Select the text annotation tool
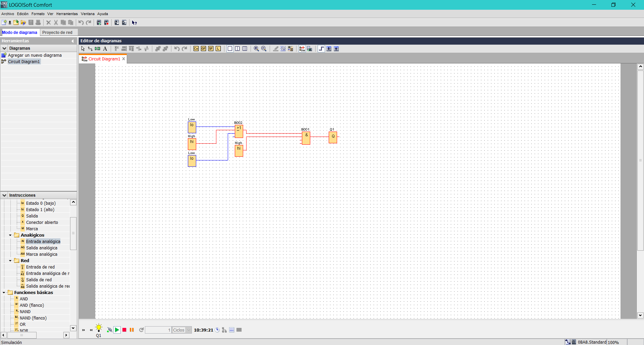The width and height of the screenshot is (644, 345). click(x=105, y=49)
